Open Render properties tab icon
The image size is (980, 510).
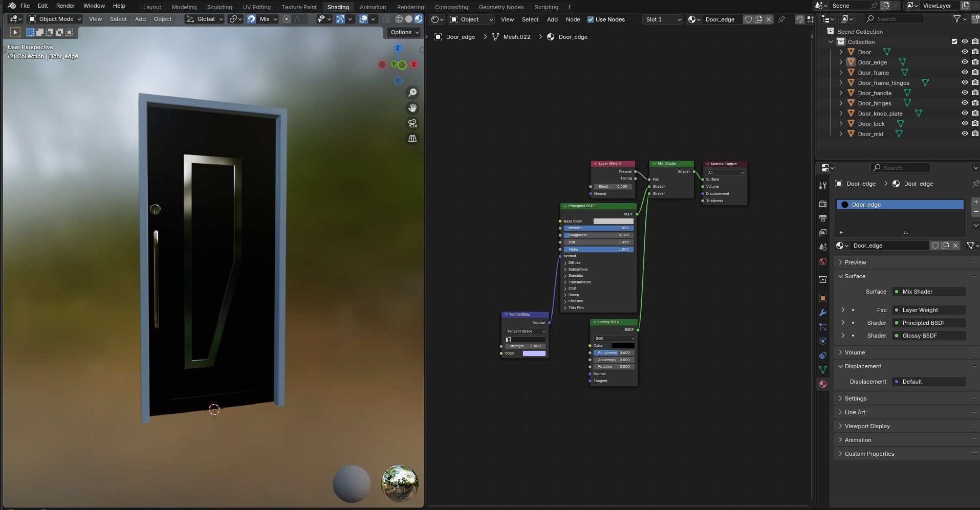pyautogui.click(x=823, y=204)
